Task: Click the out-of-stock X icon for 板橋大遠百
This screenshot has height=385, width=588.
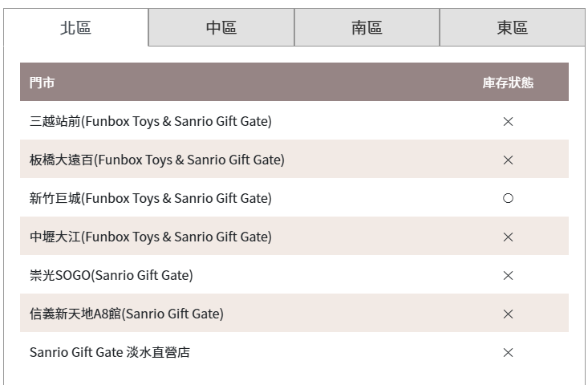Action: pyautogui.click(x=508, y=160)
